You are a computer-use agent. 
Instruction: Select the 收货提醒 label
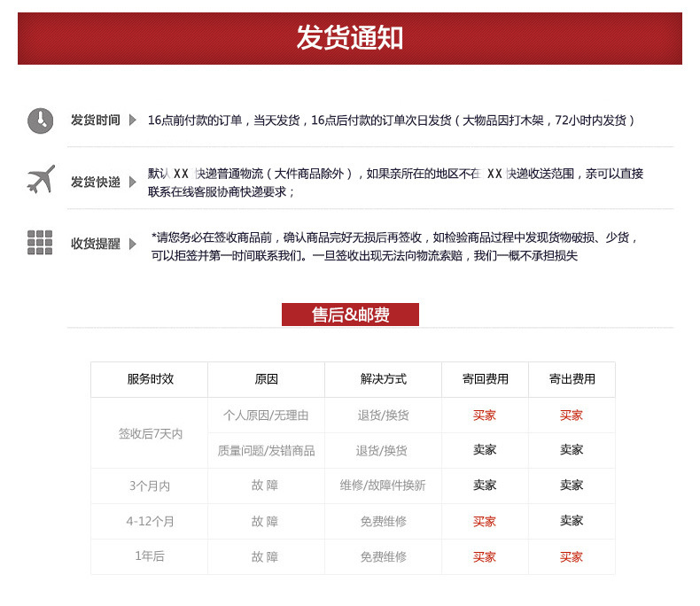point(96,244)
